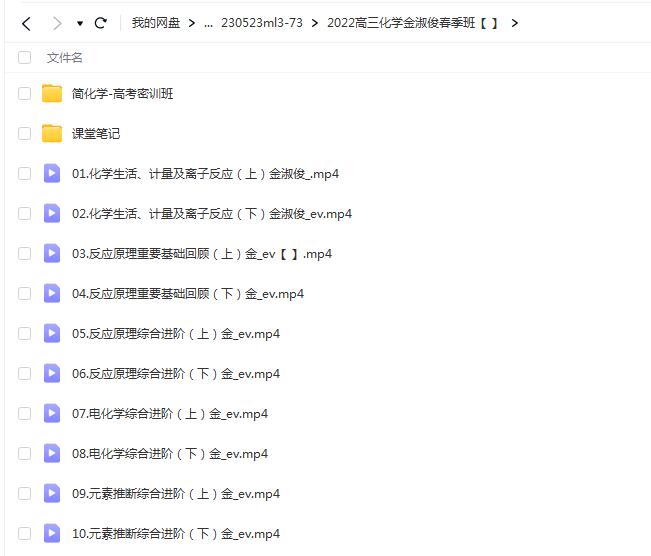Navigate to 230523ml3-73 breadcrumb folder

[x=261, y=23]
